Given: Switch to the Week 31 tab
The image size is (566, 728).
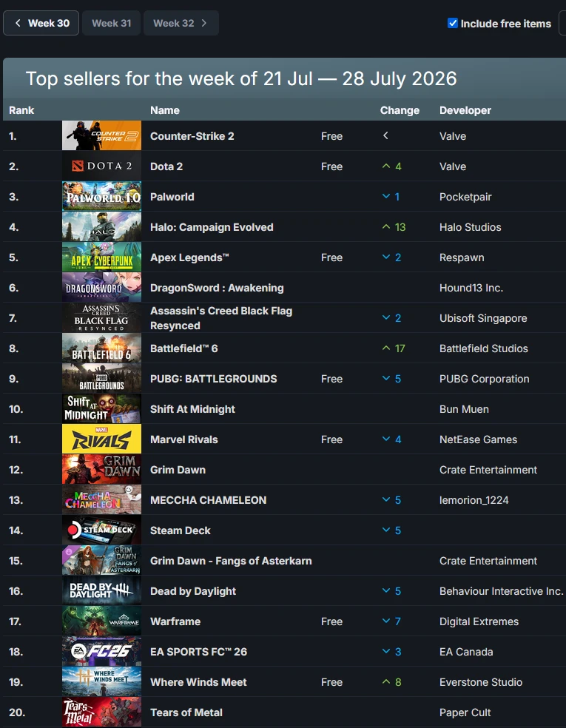Looking at the screenshot, I should tap(112, 23).
